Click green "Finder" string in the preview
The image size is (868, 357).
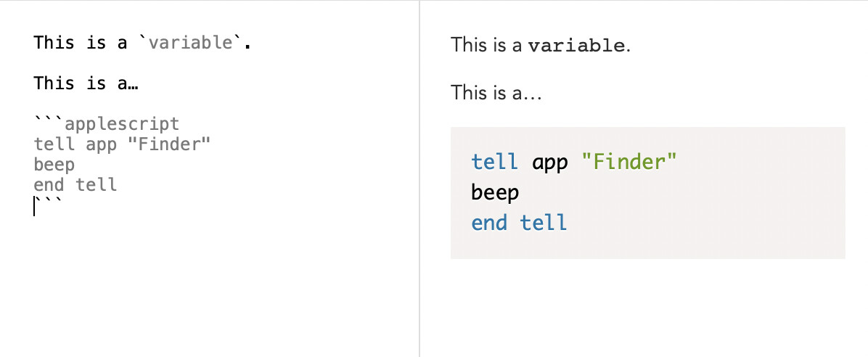click(x=629, y=162)
